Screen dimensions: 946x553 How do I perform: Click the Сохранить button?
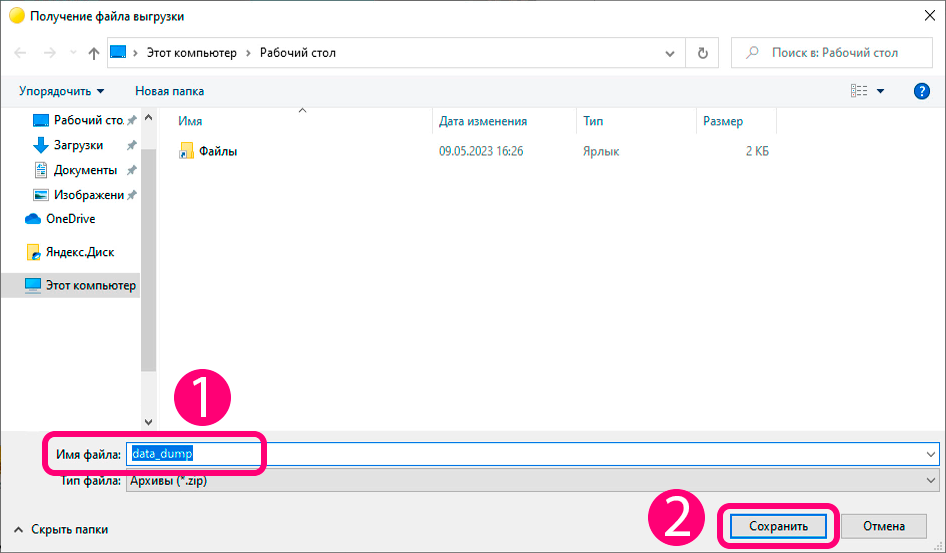778,526
